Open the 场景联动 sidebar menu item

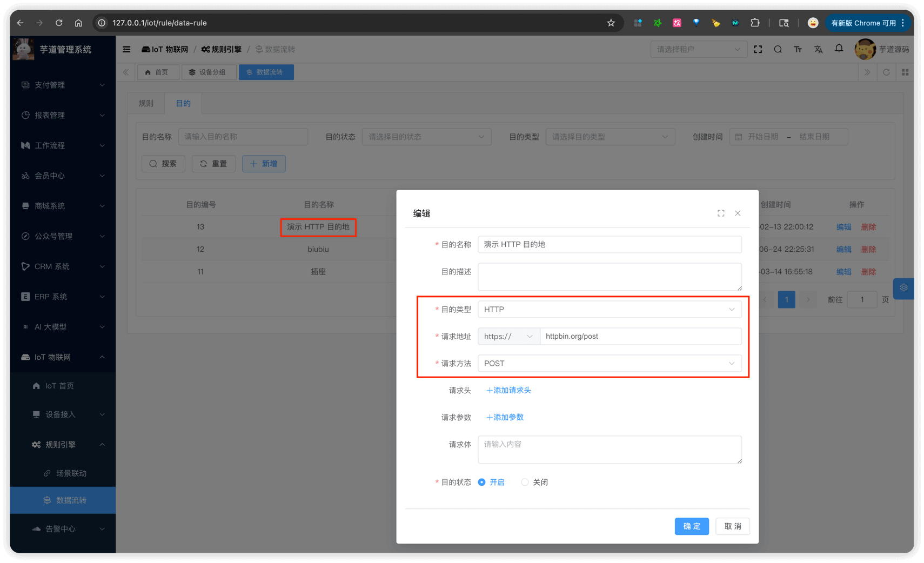(x=71, y=473)
